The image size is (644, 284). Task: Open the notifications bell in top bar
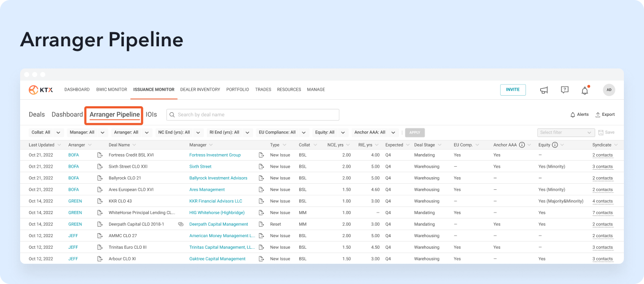click(x=585, y=91)
